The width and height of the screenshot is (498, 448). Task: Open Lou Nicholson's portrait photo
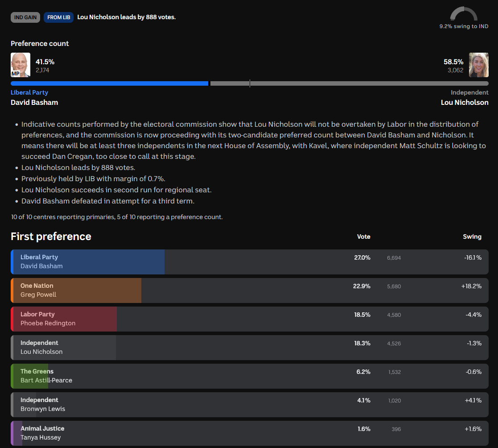click(x=479, y=65)
